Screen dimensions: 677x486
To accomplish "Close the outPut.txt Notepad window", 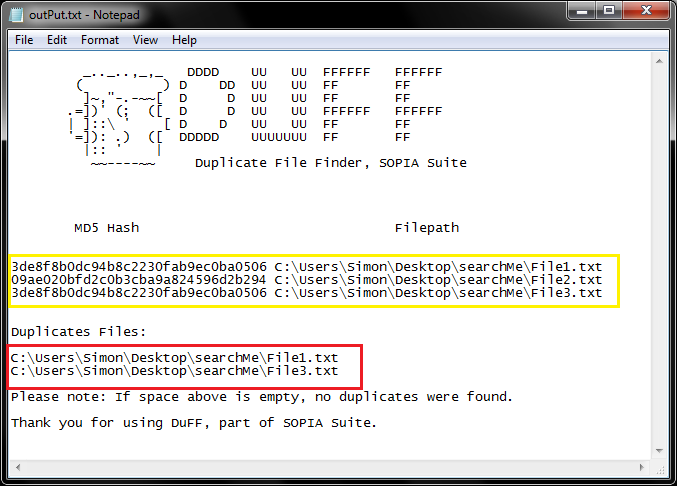I will click(646, 10).
